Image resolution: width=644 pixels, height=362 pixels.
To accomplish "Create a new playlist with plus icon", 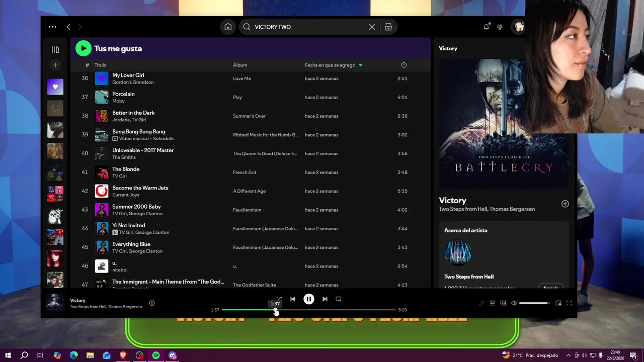I will (x=55, y=65).
